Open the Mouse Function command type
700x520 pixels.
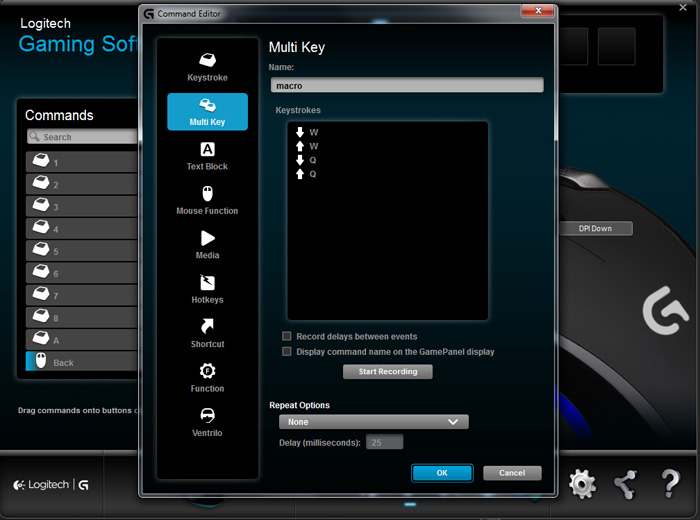[207, 200]
